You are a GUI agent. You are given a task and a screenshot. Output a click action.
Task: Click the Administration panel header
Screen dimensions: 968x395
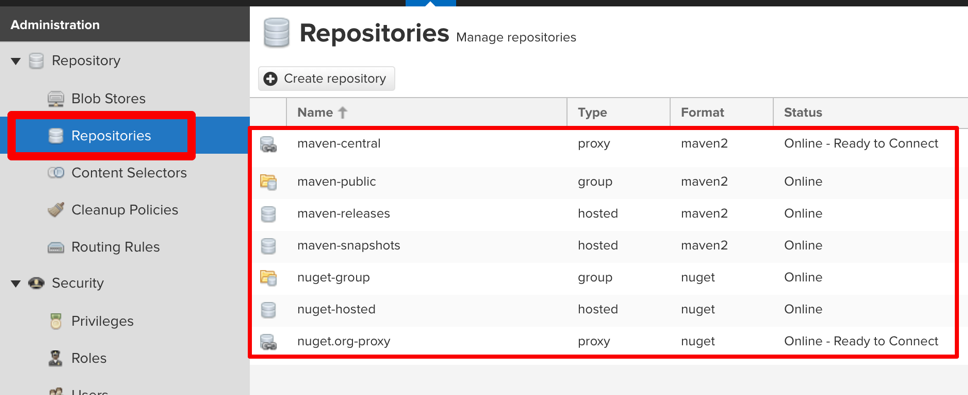125,25
